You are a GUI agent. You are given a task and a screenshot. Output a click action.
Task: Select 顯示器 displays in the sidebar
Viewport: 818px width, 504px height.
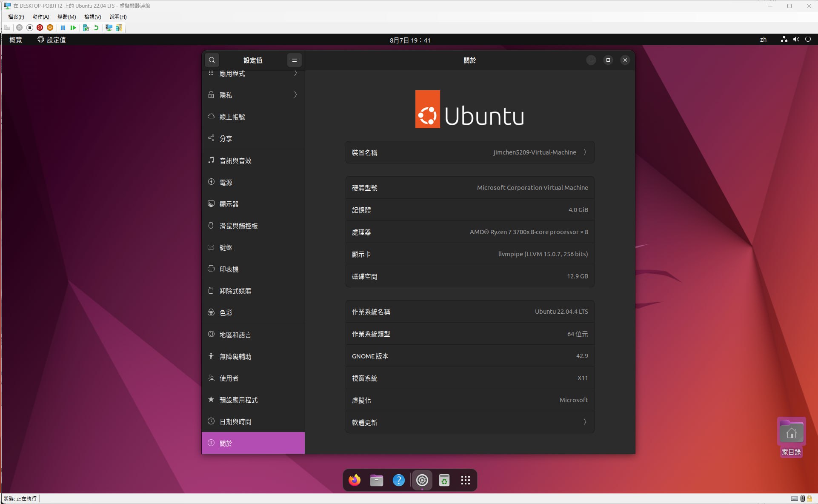[253, 204]
